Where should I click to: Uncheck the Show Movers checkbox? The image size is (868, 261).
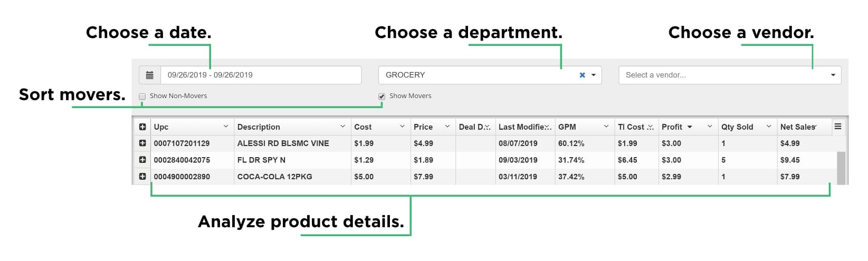(x=381, y=96)
